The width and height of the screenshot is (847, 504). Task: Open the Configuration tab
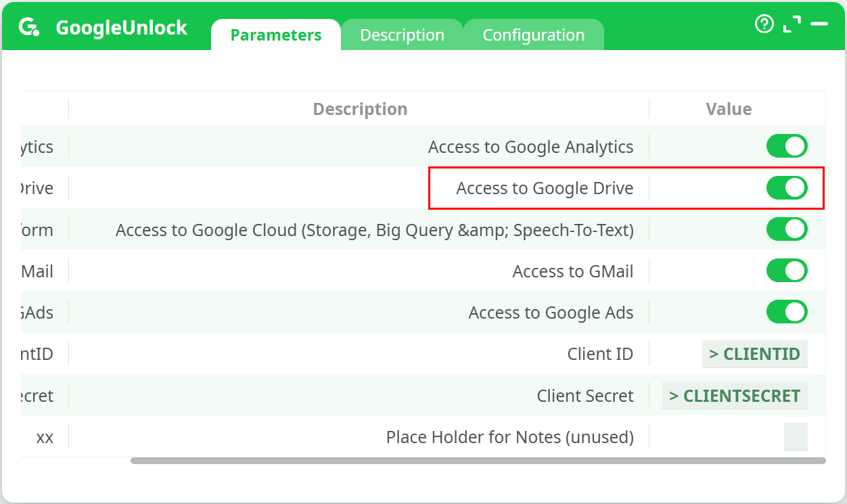533,35
